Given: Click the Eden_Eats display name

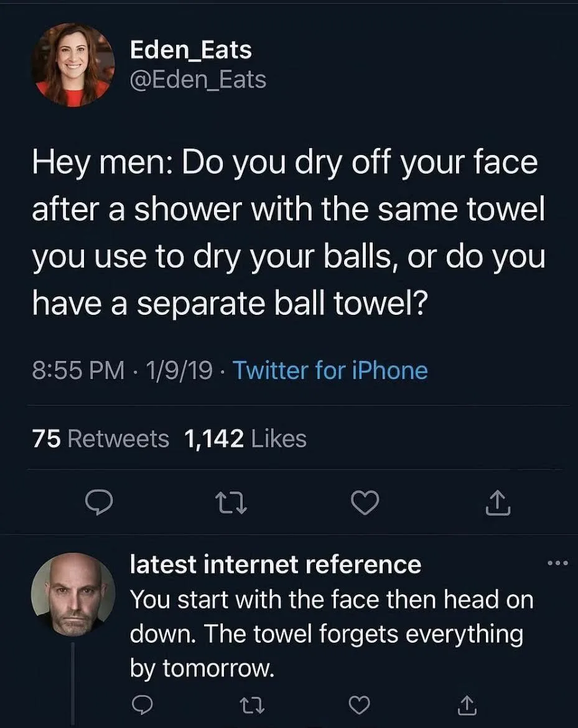Looking at the screenshot, I should click(190, 50).
